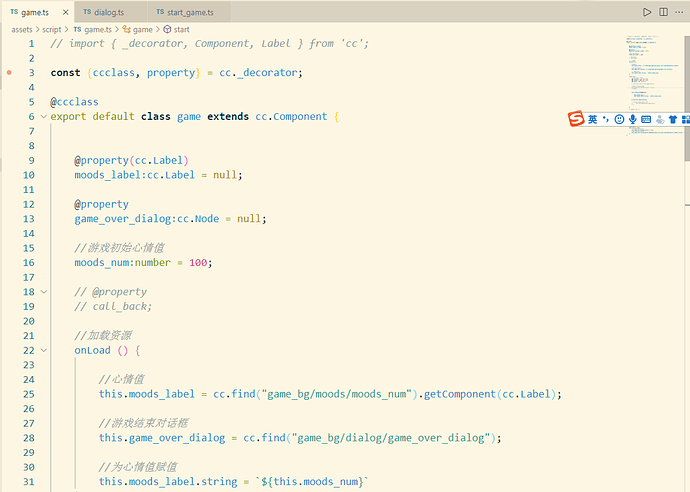Select the game class breadcrumb
This screenshot has width=690, height=492.
tap(138, 29)
